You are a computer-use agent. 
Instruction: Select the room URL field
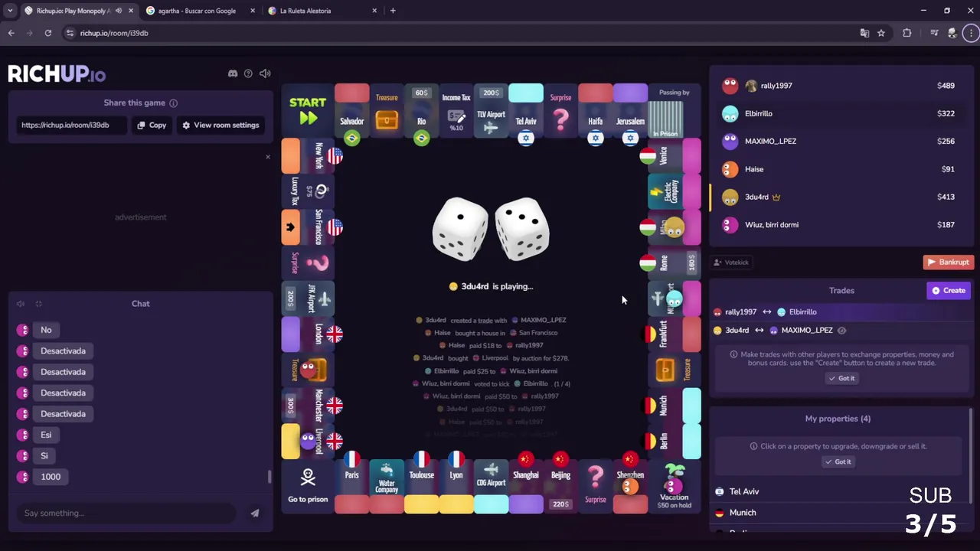(71, 125)
